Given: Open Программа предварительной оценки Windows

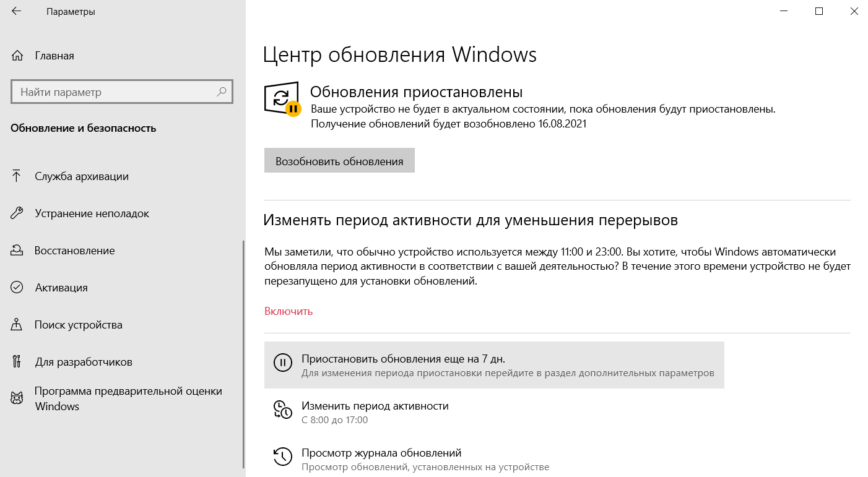Looking at the screenshot, I should [123, 398].
